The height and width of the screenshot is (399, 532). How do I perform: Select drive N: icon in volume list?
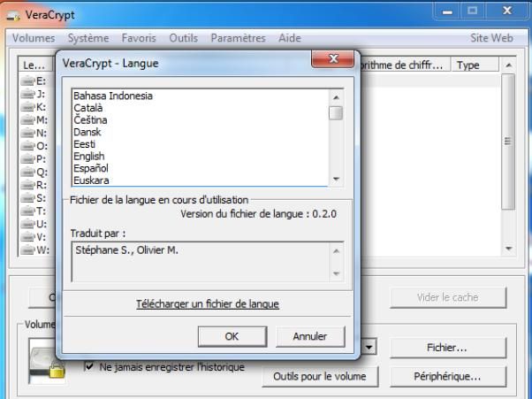point(27,133)
